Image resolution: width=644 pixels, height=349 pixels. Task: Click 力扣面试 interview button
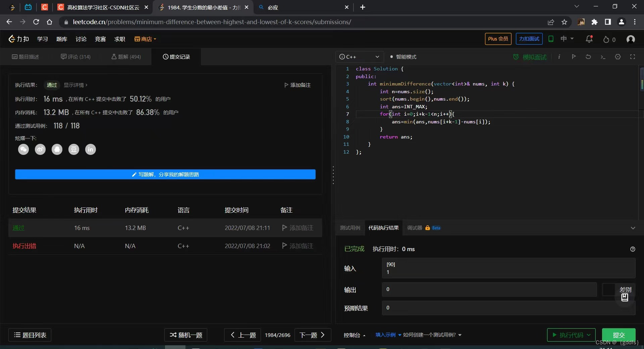coord(529,39)
